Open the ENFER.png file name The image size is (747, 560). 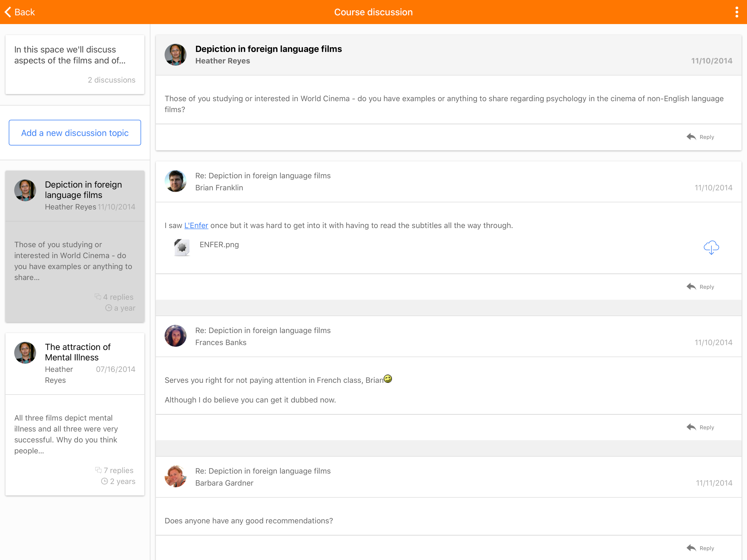coord(219,244)
